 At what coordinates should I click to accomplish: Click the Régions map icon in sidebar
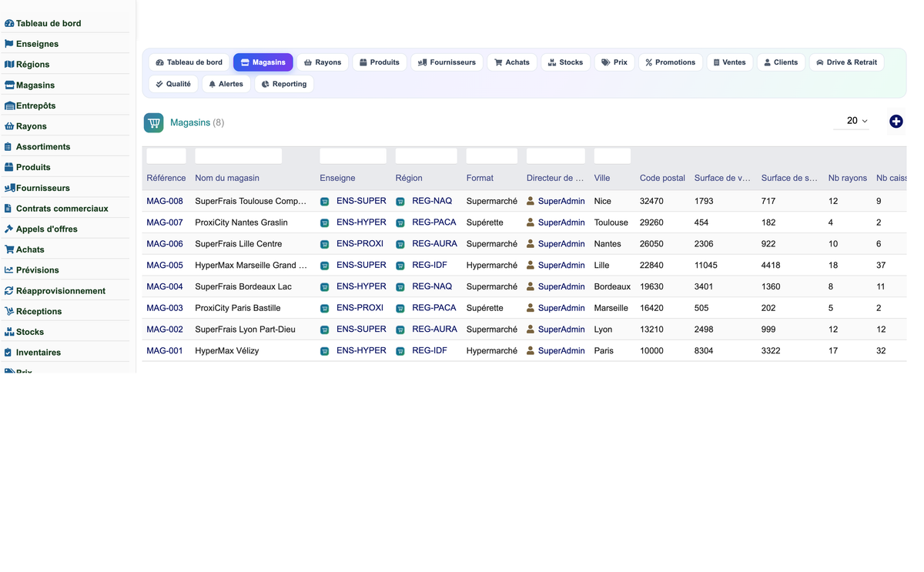coord(9,65)
